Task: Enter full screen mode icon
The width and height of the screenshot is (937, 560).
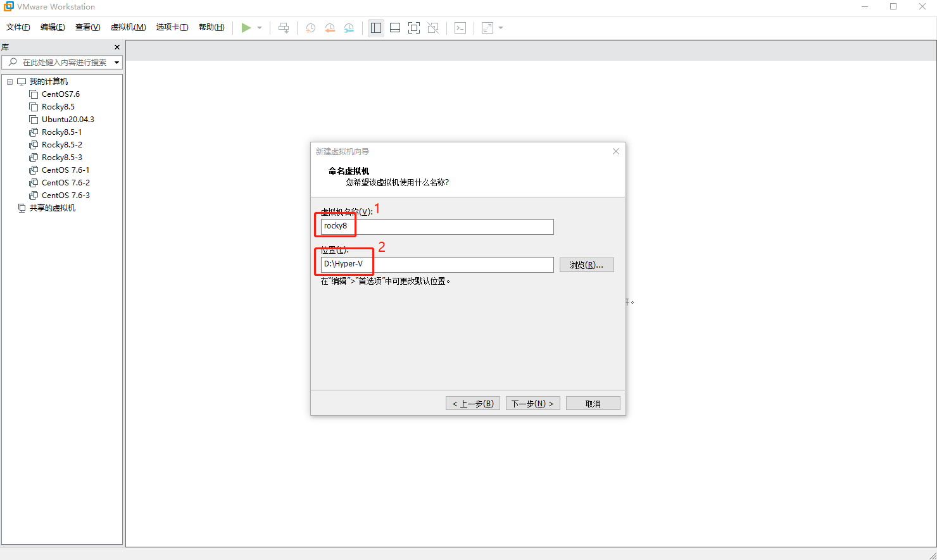Action: pyautogui.click(x=414, y=28)
